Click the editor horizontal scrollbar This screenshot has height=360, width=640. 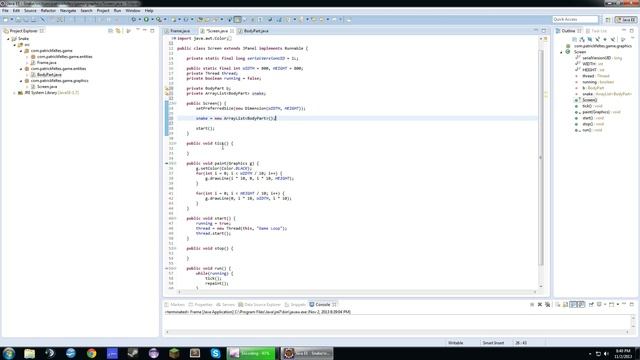[357, 291]
